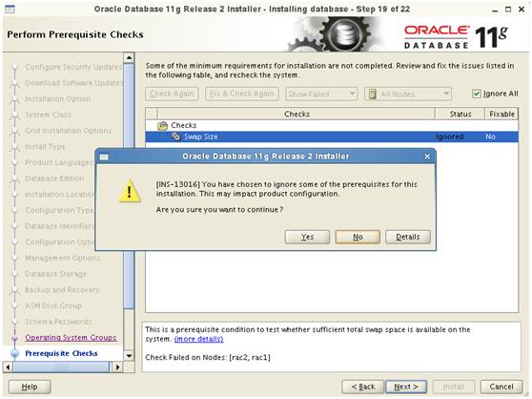Open Details in the INS-13016 dialog
The image size is (532, 399).
[408, 237]
